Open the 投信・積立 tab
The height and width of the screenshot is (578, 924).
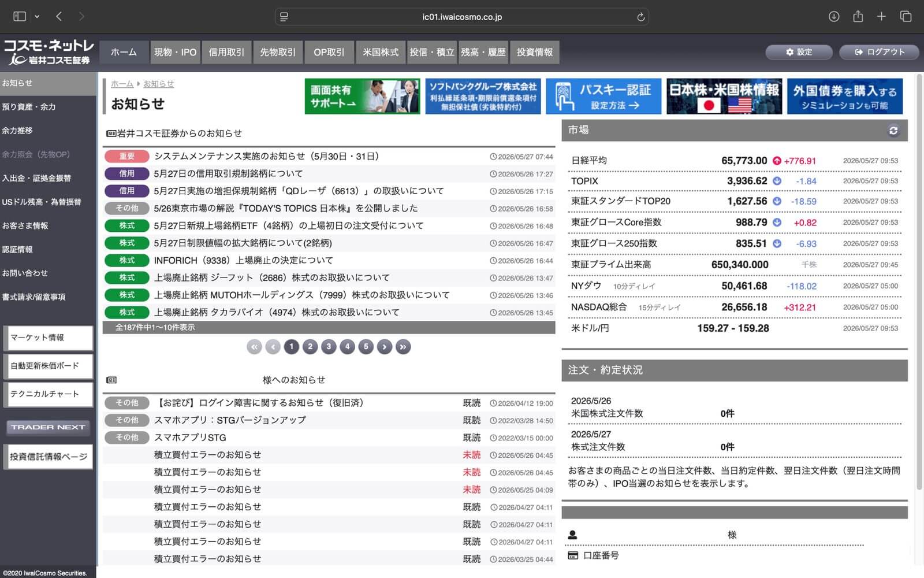[x=432, y=52]
